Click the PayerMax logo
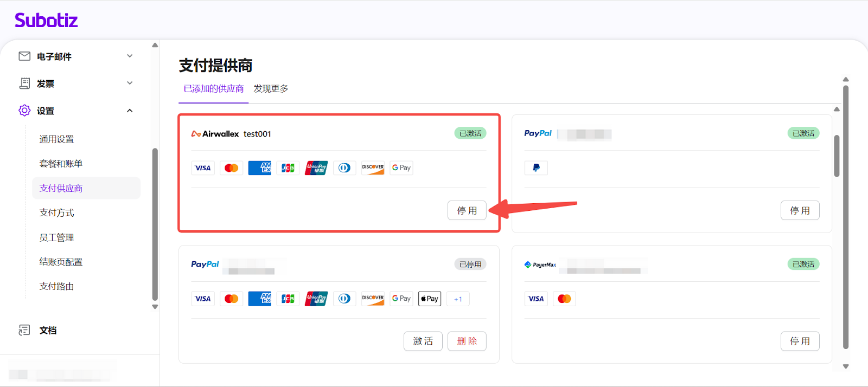This screenshot has height=387, width=868. [540, 265]
